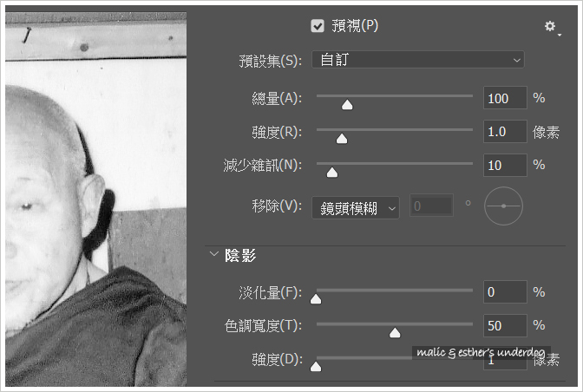
Task: Click the 淡化量(F) slider handle
Action: [x=316, y=298]
